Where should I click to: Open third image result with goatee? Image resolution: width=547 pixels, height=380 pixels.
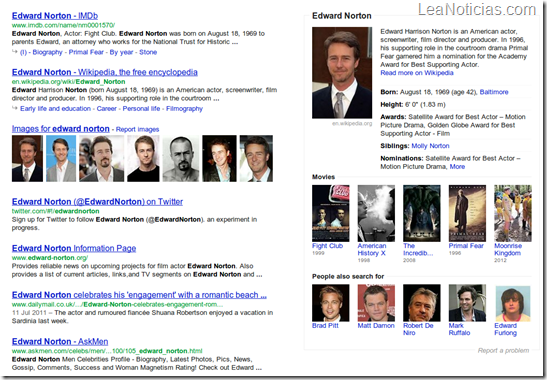point(102,158)
